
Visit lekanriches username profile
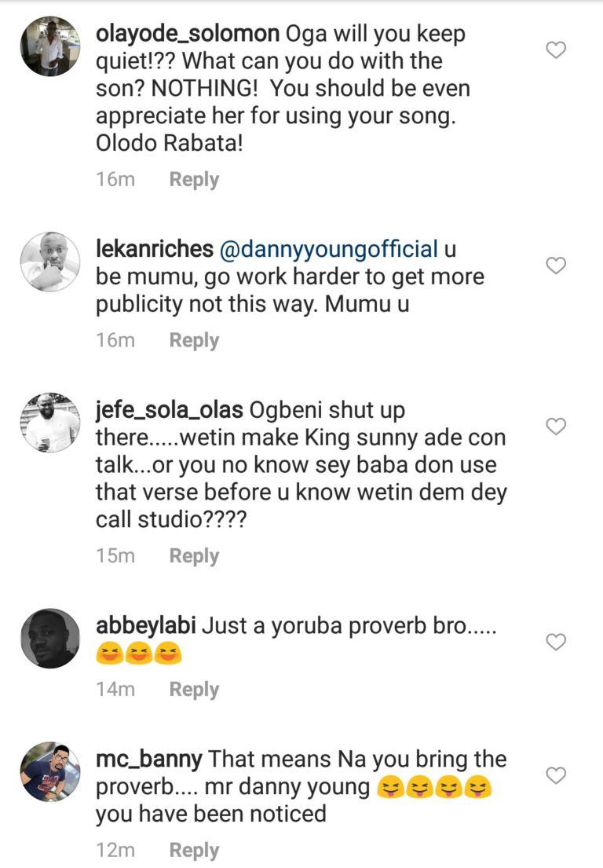pos(154,250)
